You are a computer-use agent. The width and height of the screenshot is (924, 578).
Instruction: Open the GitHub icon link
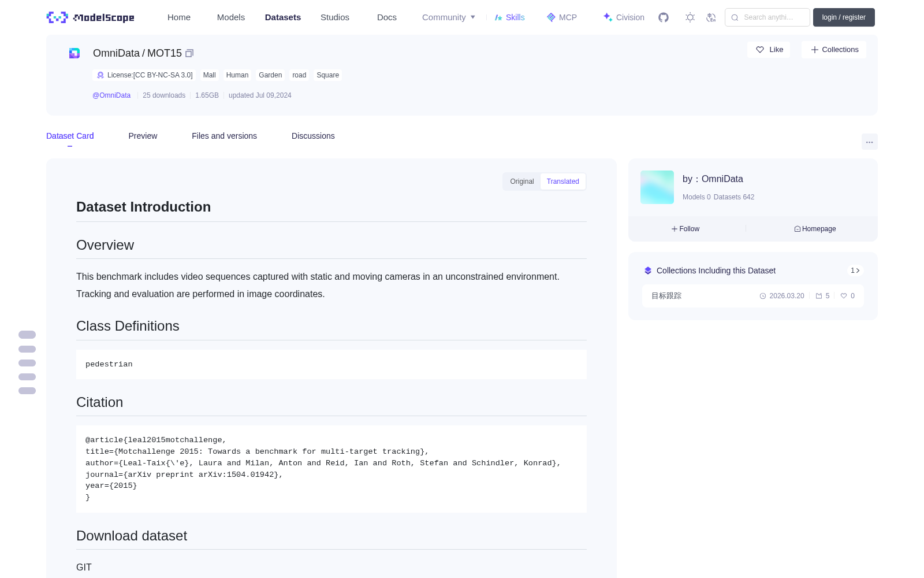(x=664, y=17)
